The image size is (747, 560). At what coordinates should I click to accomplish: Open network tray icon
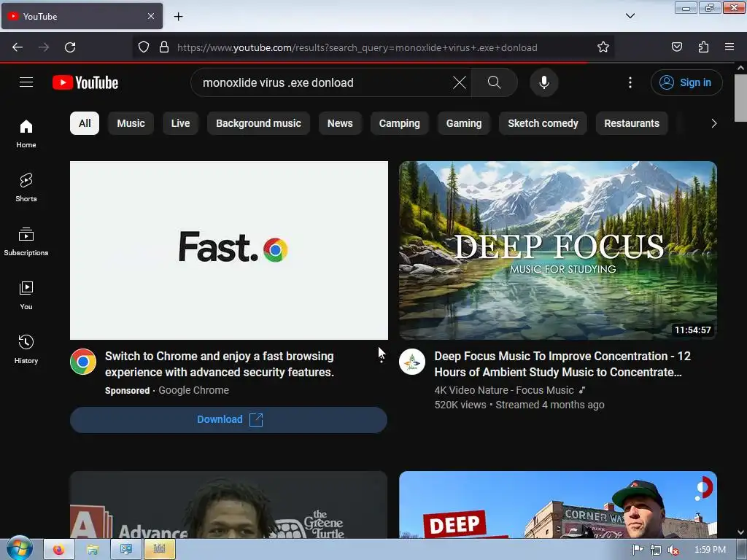click(x=656, y=550)
